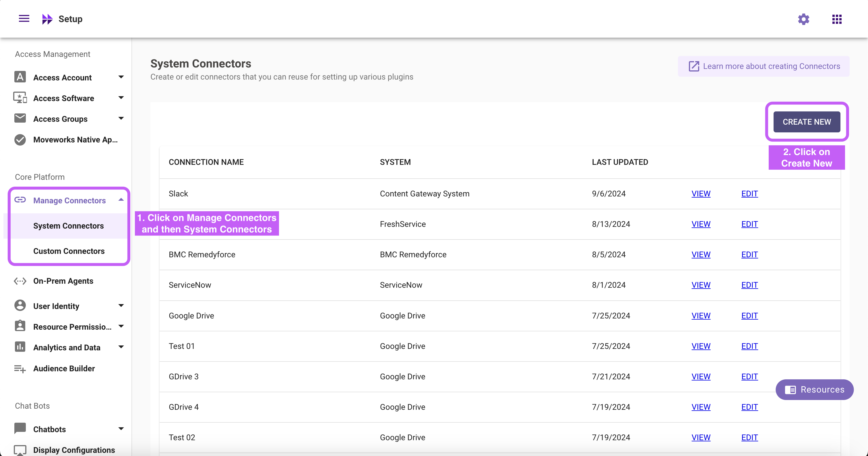This screenshot has width=868, height=456.
Task: View the FreshService connector
Action: point(701,224)
